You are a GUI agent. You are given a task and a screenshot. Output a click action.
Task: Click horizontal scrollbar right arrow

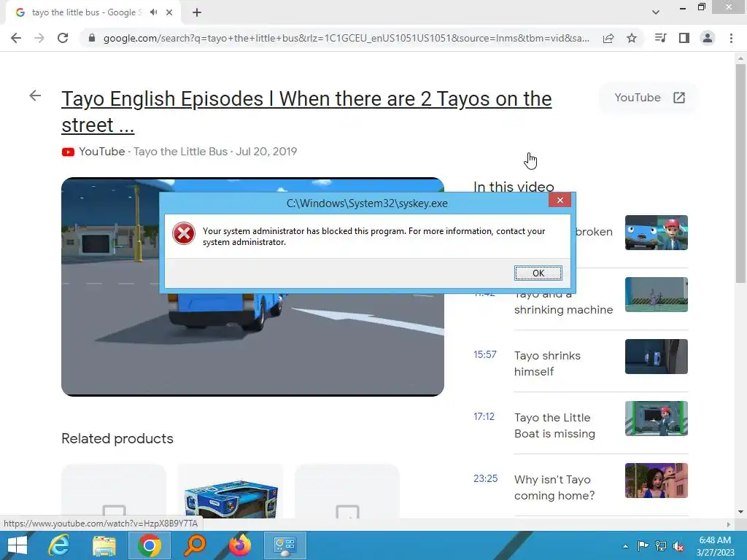pyautogui.click(x=729, y=524)
